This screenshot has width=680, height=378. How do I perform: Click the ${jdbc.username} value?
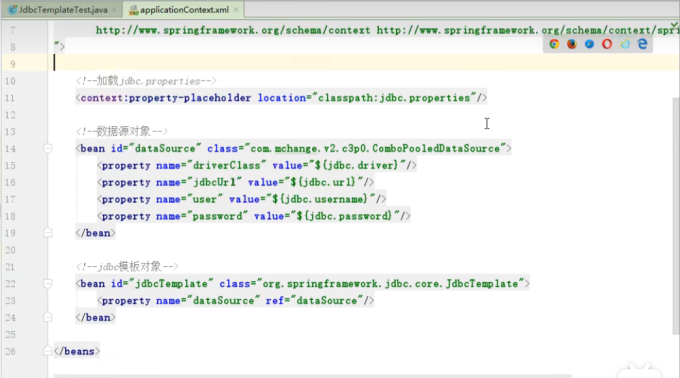click(x=320, y=199)
